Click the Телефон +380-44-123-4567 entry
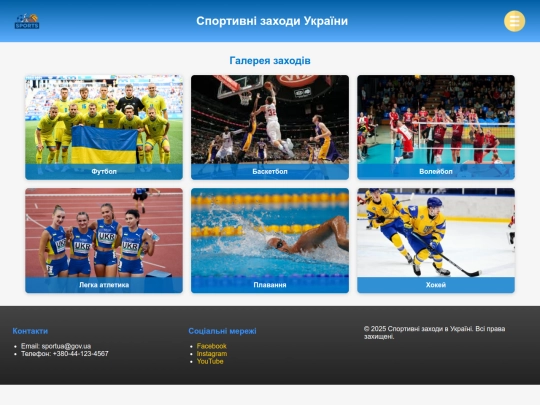540x405 pixels. [x=65, y=354]
